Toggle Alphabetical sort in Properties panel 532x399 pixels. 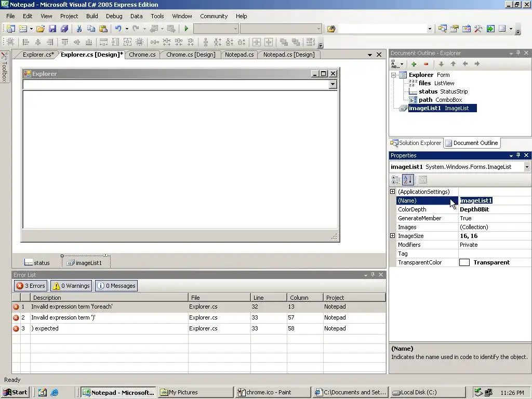point(408,180)
